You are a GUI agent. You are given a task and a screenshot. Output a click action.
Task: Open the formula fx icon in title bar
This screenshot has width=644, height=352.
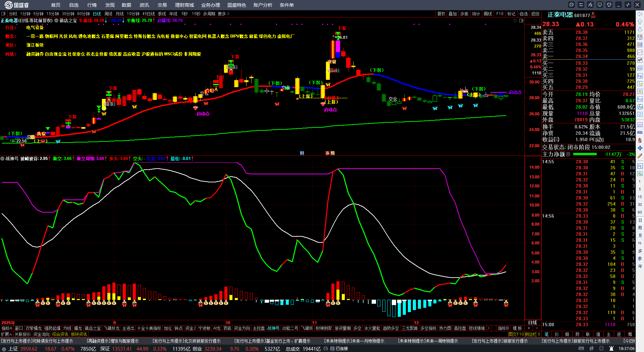pos(590,5)
